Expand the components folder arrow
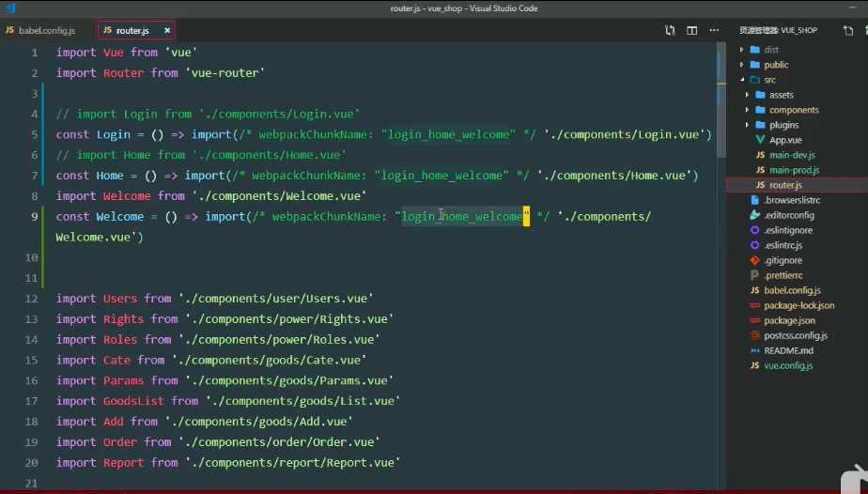868x494 pixels. pyautogui.click(x=748, y=110)
